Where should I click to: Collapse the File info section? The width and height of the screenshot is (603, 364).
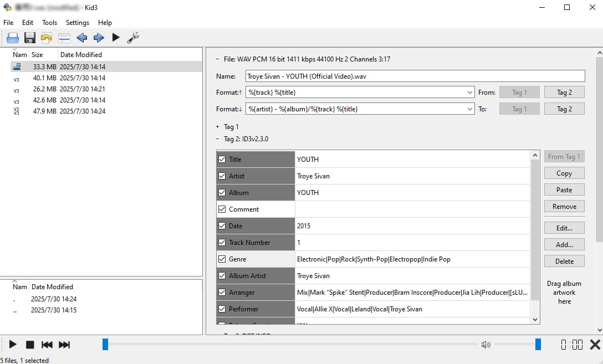click(218, 59)
